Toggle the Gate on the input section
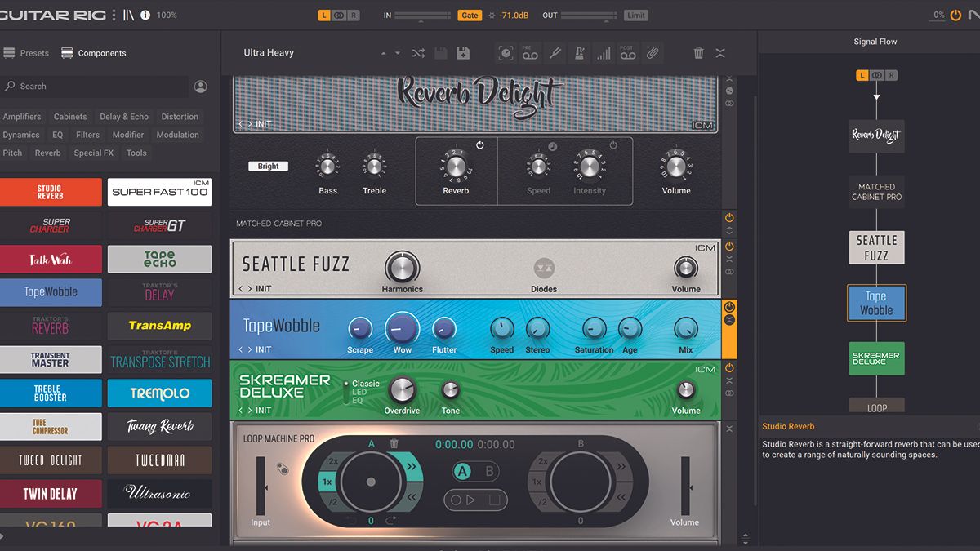The image size is (980, 551). click(470, 14)
